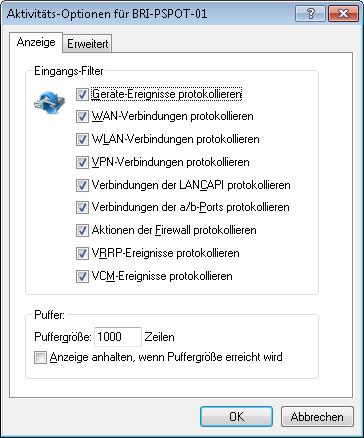
Task: Uncheck Geräte-Ereignisse protokollieren
Action: point(82,95)
